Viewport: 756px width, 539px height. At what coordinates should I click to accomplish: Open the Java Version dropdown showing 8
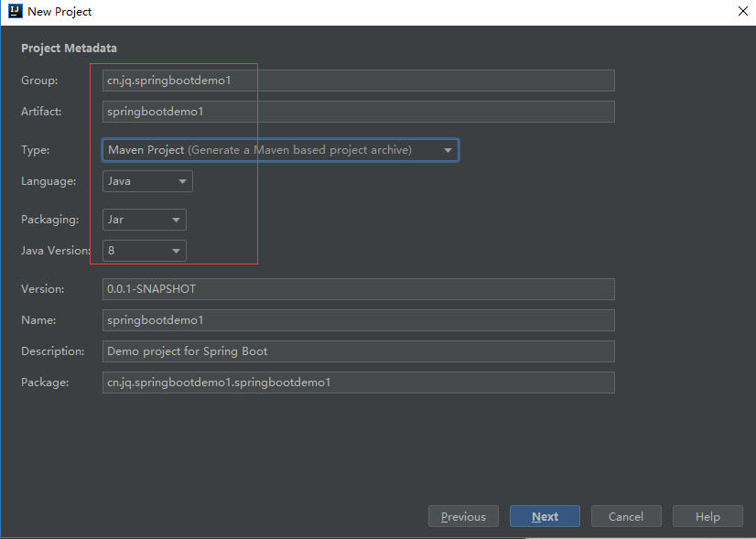click(x=145, y=251)
